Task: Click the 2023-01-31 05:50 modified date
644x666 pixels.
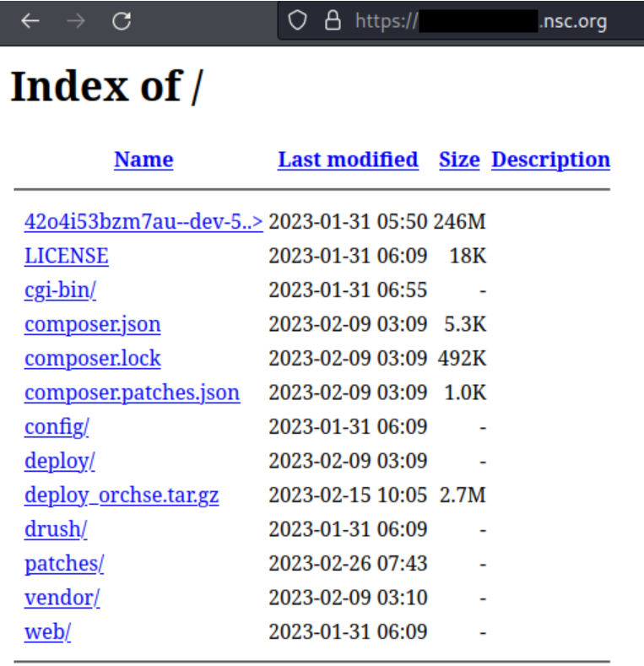Action: (348, 222)
